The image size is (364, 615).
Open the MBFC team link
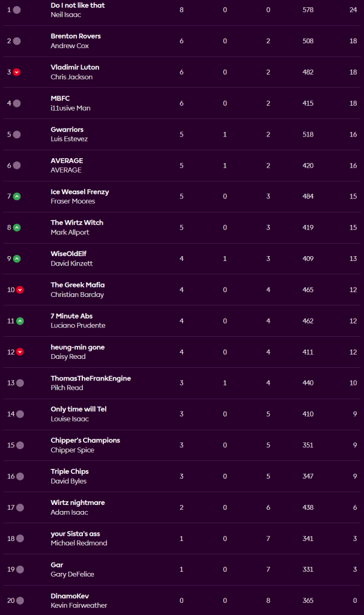point(60,99)
